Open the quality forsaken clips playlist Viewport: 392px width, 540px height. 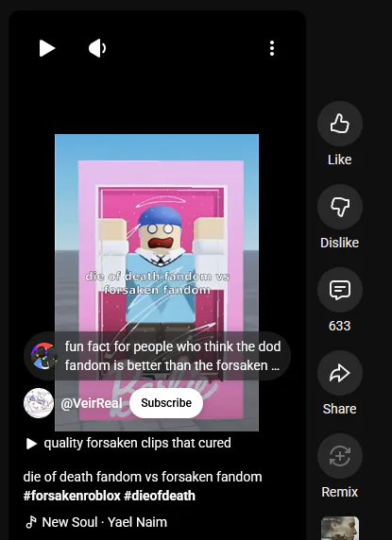click(x=137, y=443)
